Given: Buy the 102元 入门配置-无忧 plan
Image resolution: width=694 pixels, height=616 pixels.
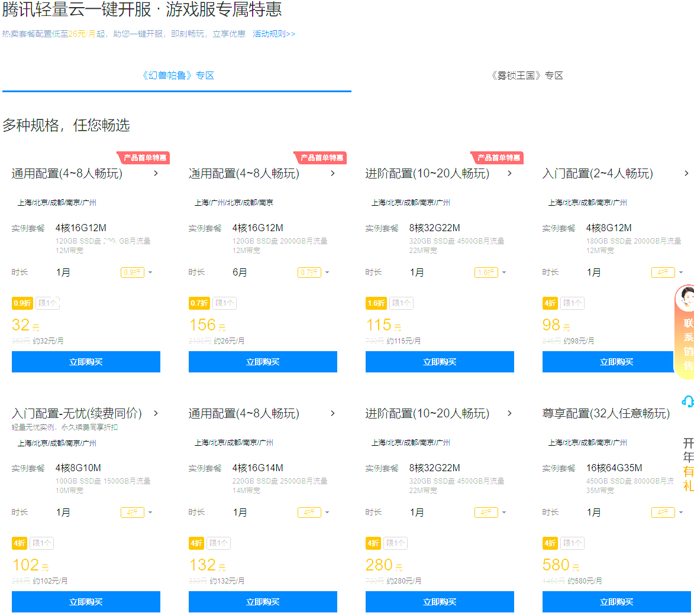Looking at the screenshot, I should click(x=86, y=602).
